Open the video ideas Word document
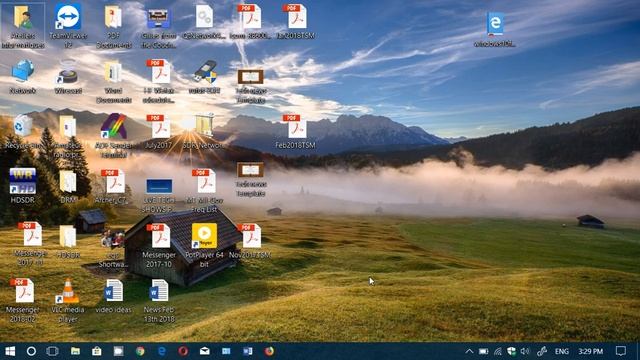 click(x=113, y=296)
